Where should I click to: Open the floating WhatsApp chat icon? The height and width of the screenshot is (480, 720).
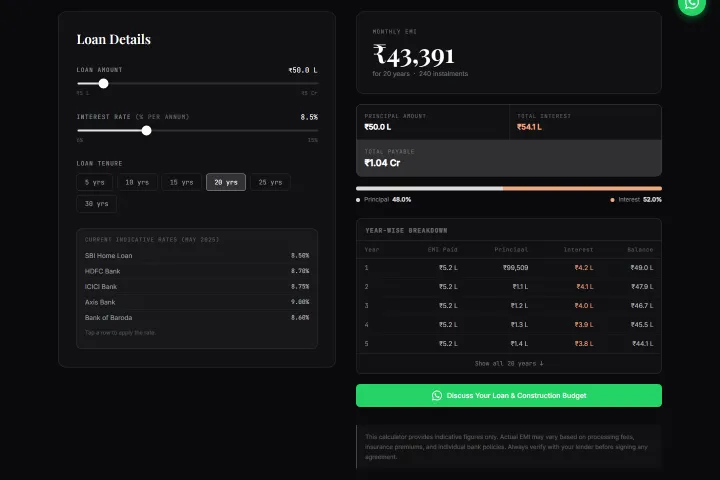692,4
